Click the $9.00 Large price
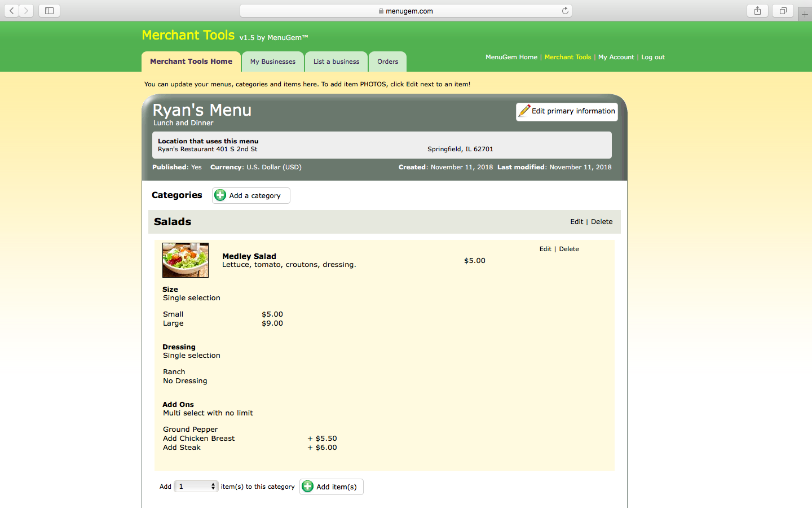Screen dimensions: 812x508 [x=272, y=323]
